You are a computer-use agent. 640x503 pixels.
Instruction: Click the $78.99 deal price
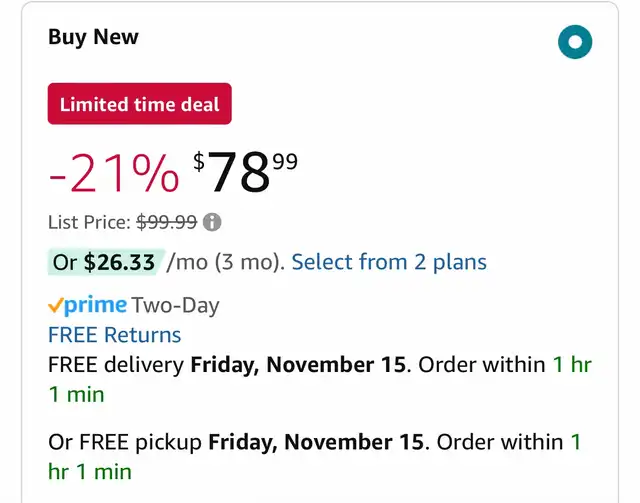pyautogui.click(x=245, y=171)
